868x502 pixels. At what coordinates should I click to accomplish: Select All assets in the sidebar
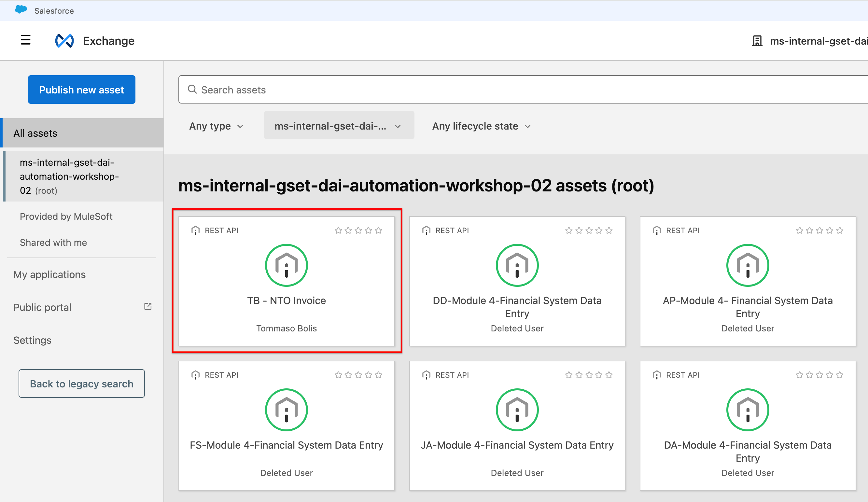[x=82, y=133]
